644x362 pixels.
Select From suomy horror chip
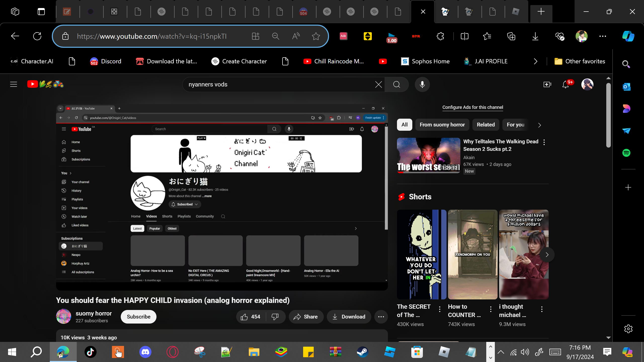pyautogui.click(x=442, y=125)
